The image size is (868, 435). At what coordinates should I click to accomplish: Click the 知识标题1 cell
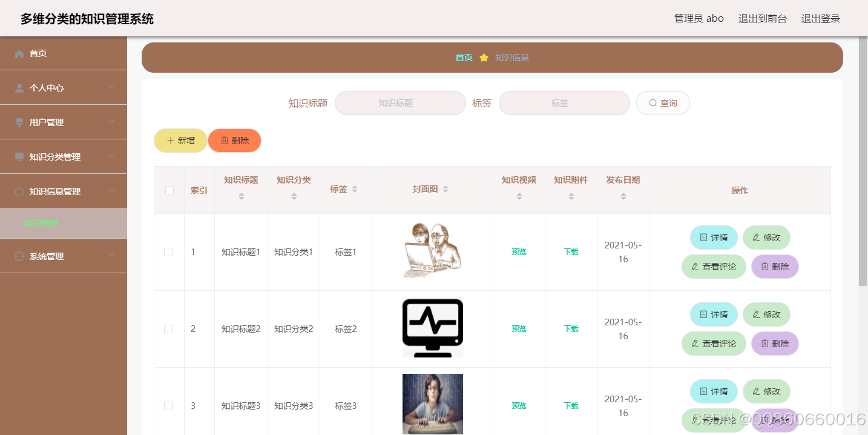241,252
